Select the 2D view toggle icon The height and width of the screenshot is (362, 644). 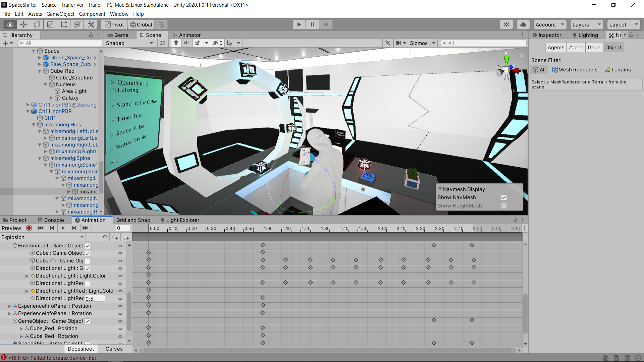162,43
